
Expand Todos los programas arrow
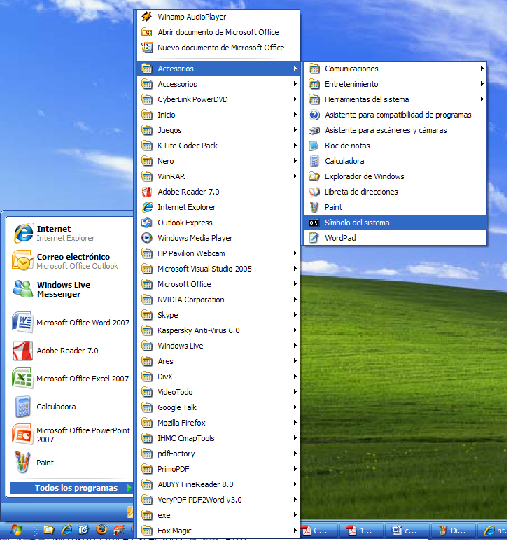pyautogui.click(x=129, y=488)
